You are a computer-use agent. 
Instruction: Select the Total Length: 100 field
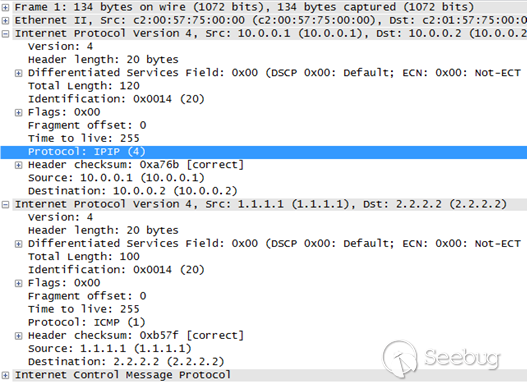84,257
